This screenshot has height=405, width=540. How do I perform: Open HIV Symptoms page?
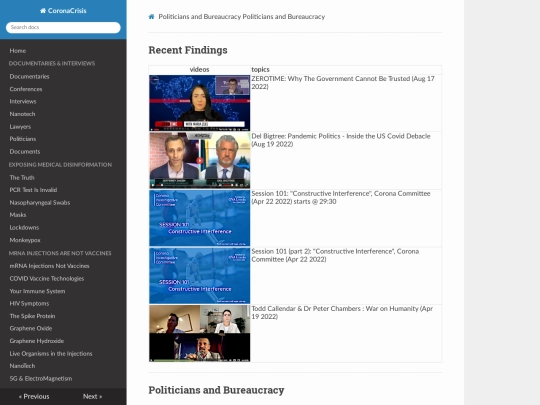point(29,303)
